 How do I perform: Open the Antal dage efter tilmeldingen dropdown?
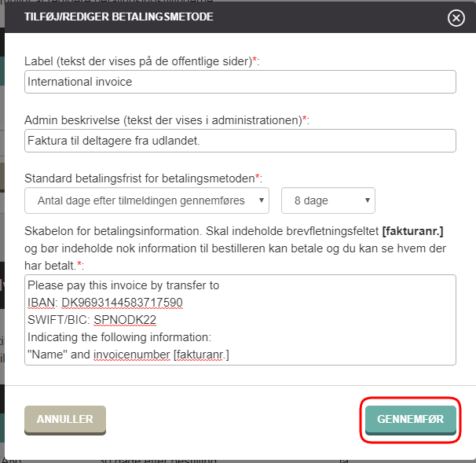click(147, 200)
